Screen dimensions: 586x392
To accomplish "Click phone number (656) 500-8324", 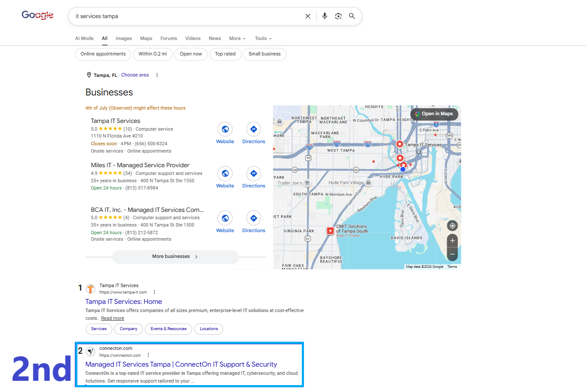I will (151, 144).
